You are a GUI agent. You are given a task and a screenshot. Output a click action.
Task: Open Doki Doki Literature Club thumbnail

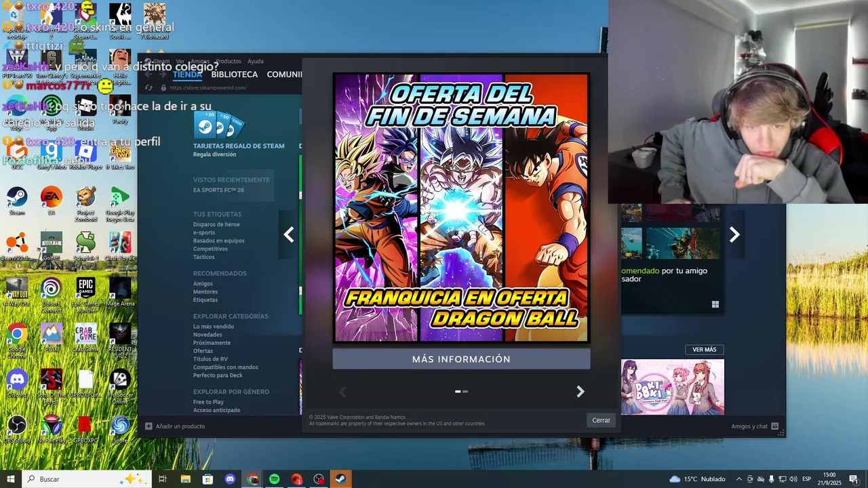673,387
